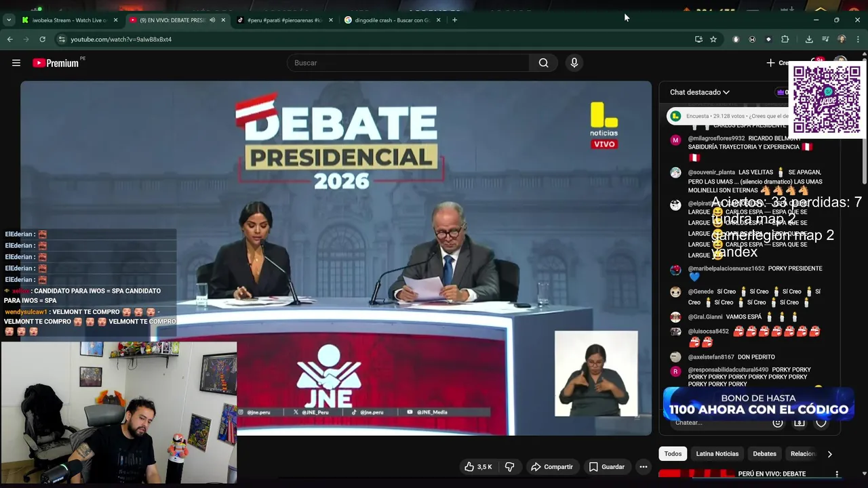Start voice search with the microphone
Screen dimensions: 868x488
pos(574,63)
